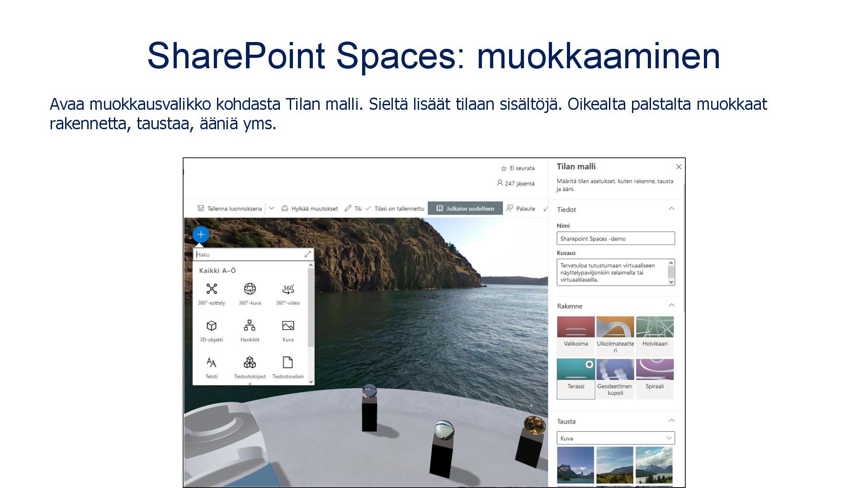
Task: Open dropdown arrow next to Tallenna luonnoksena
Action: click(271, 208)
